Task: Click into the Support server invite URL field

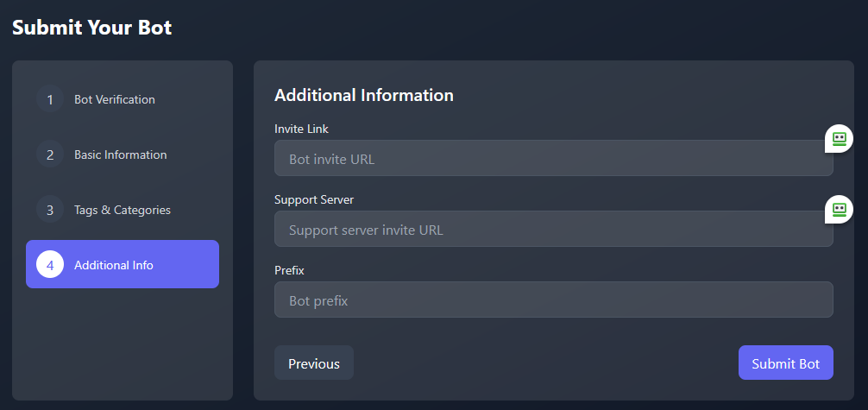Action: pyautogui.click(x=554, y=229)
